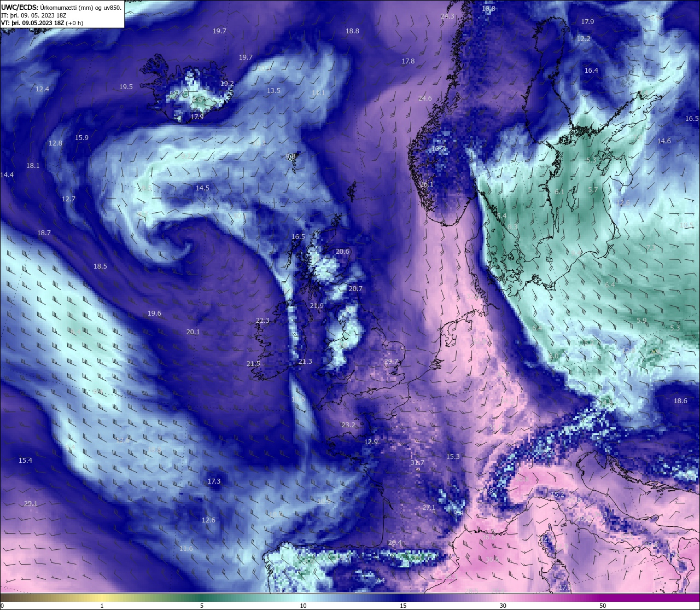Click the 27.1 value in southern France
Viewport: 700px width, 610px height.
[x=429, y=508]
